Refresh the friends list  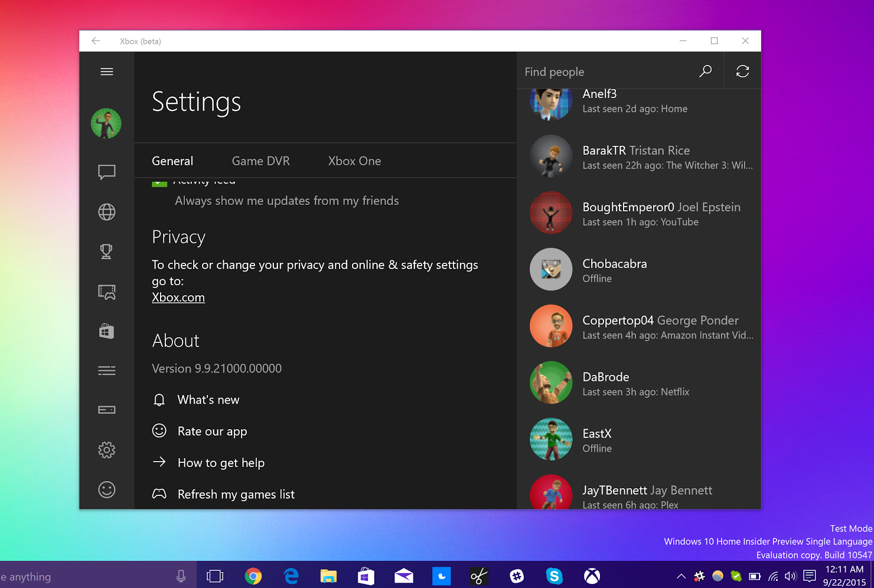[742, 71]
